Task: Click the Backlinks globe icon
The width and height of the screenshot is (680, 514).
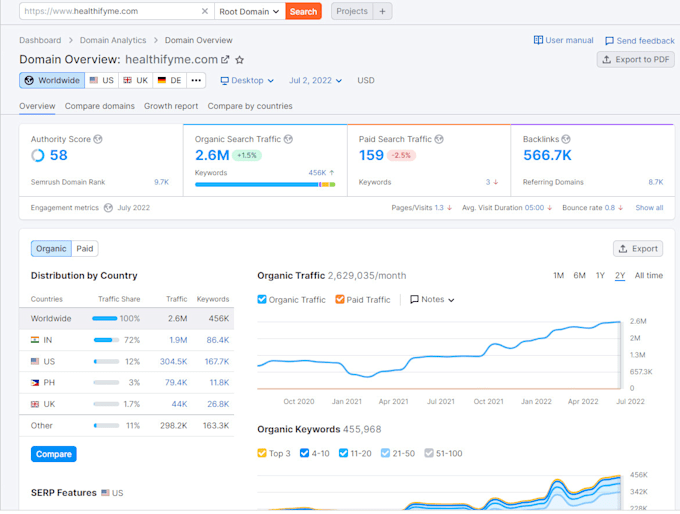Action: tap(566, 139)
